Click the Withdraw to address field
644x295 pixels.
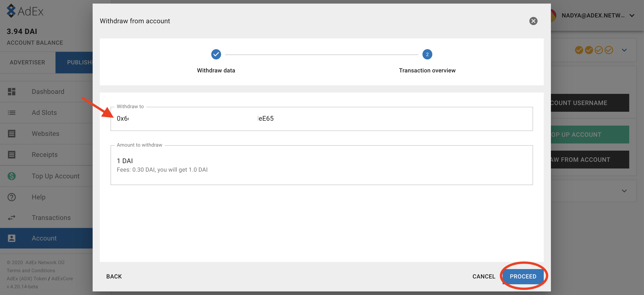pyautogui.click(x=321, y=119)
